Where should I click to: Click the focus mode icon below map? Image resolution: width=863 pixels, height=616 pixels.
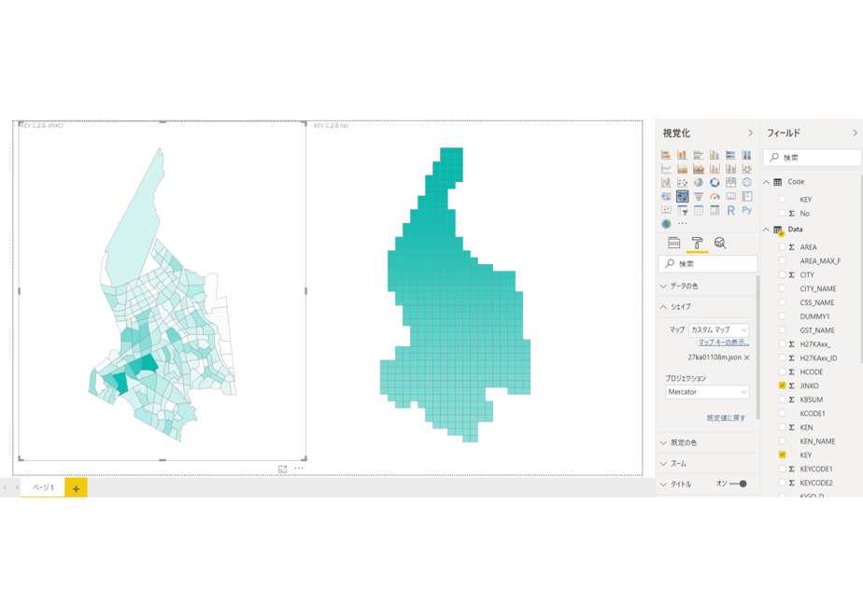pos(282,469)
